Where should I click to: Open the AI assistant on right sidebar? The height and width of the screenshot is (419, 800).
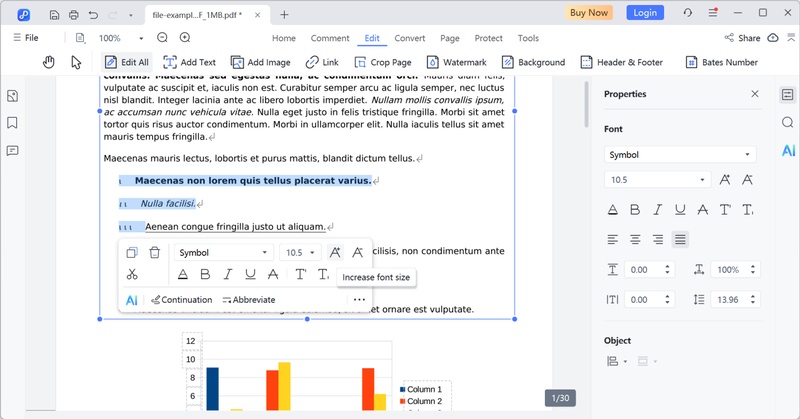pos(788,150)
